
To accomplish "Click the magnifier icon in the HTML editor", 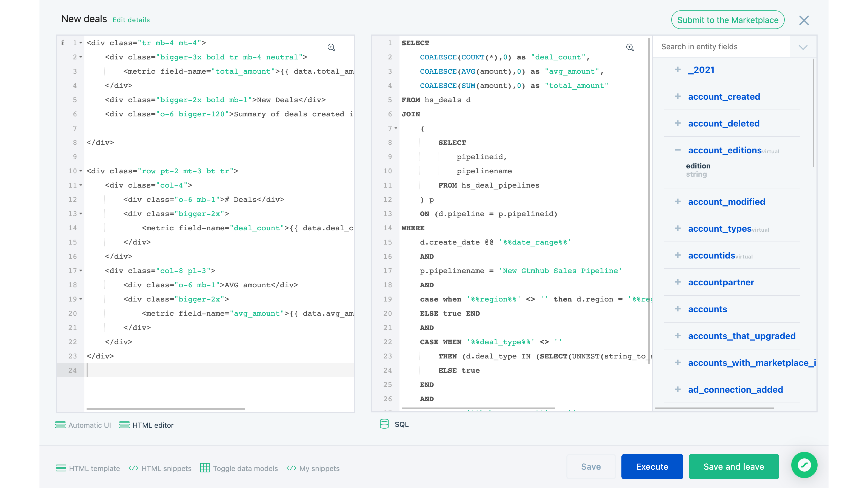I will pos(331,47).
